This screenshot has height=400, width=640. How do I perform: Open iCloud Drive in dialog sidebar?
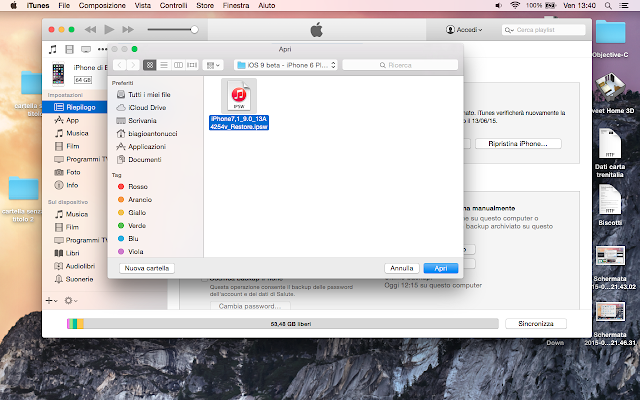[141, 108]
